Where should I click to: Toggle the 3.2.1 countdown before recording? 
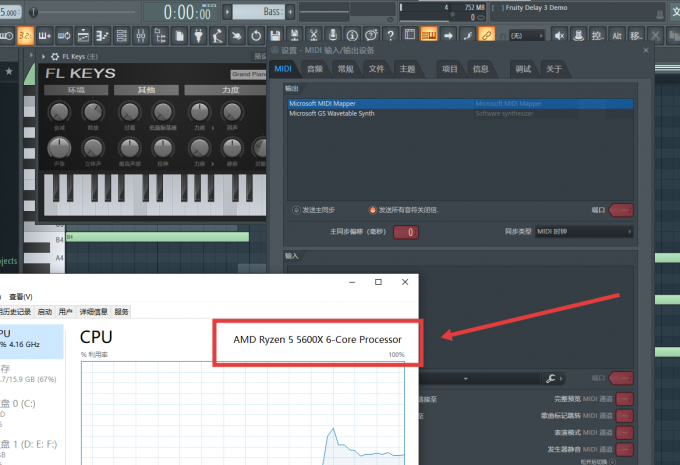(x=26, y=36)
